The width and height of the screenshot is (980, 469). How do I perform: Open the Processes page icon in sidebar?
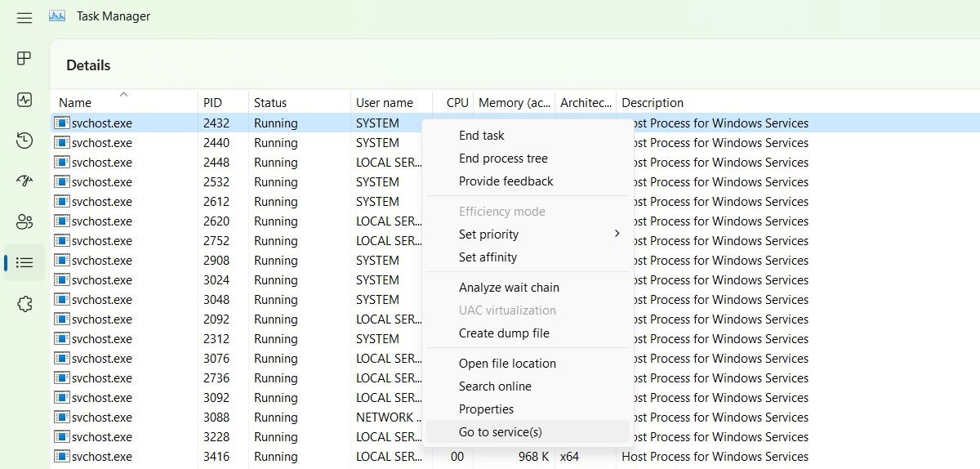point(24,58)
